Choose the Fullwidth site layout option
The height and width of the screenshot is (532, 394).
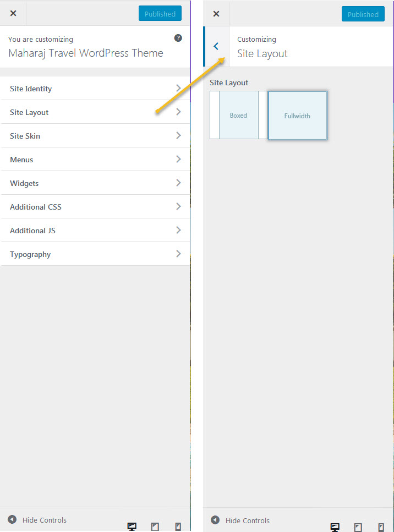297,116
